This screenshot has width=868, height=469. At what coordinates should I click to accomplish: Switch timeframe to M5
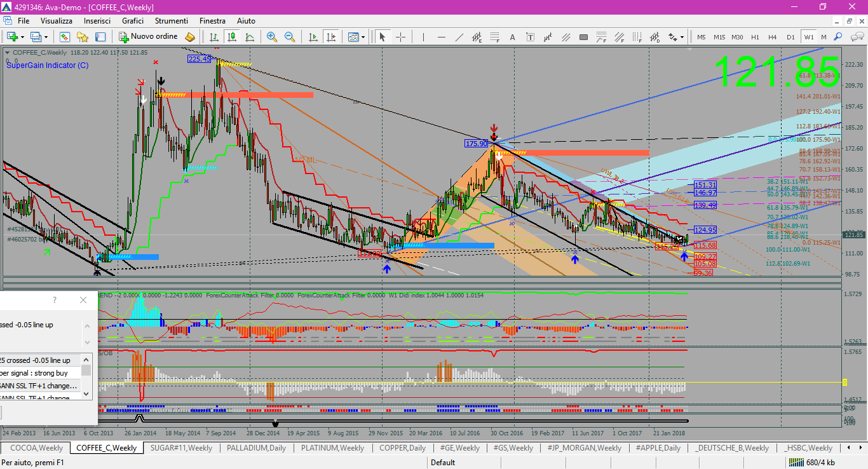click(x=702, y=37)
